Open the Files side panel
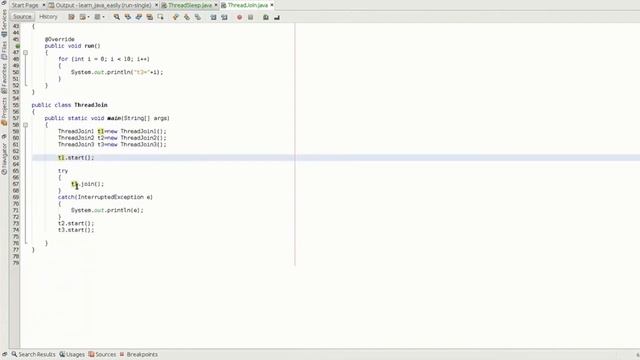Screen dimensions: 640x360 4,50
